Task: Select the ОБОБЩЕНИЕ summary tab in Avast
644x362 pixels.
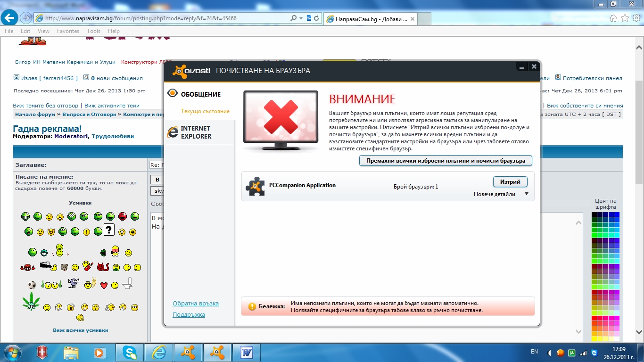Action: pos(200,94)
